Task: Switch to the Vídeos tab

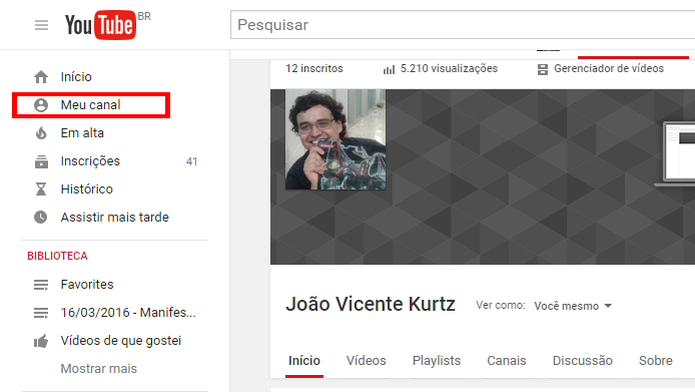Action: (366, 361)
